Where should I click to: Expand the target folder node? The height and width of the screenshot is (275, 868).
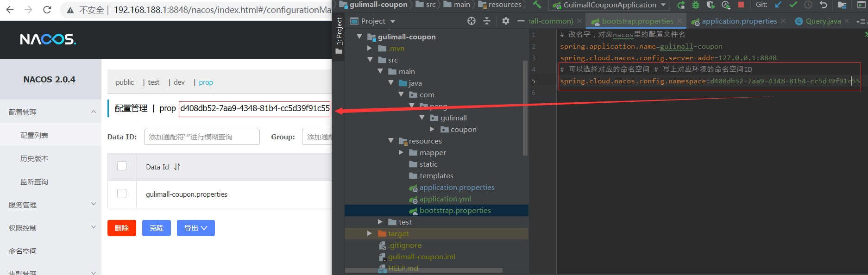369,233
